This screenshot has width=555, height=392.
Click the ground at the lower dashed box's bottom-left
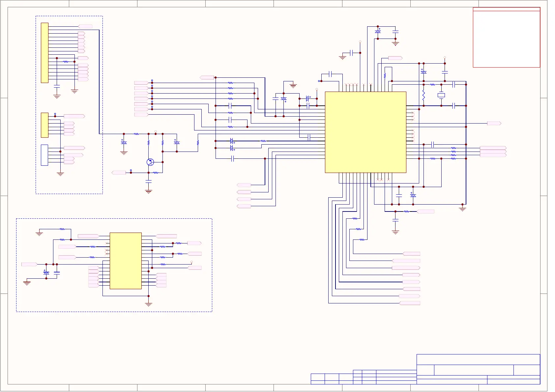tap(27, 283)
